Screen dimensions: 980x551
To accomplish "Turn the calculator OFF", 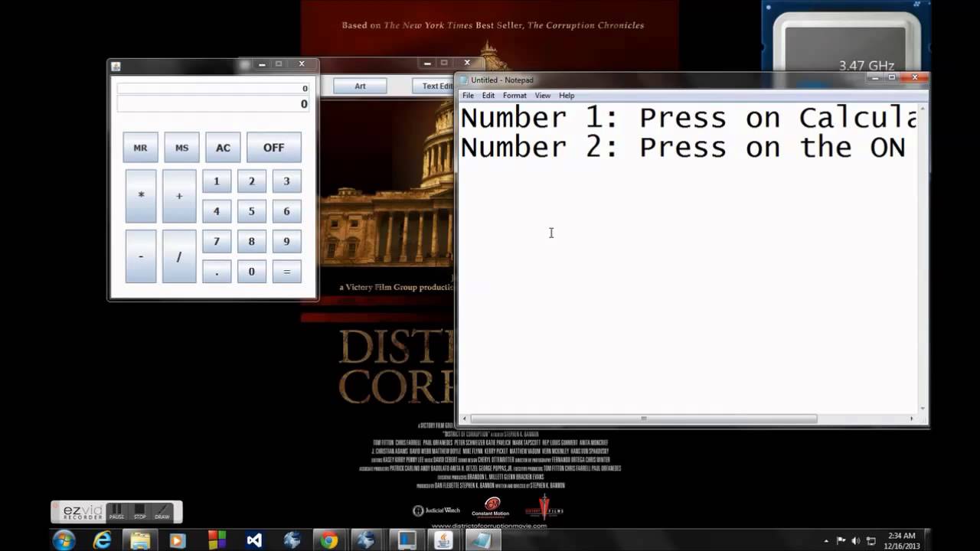I will [x=274, y=148].
